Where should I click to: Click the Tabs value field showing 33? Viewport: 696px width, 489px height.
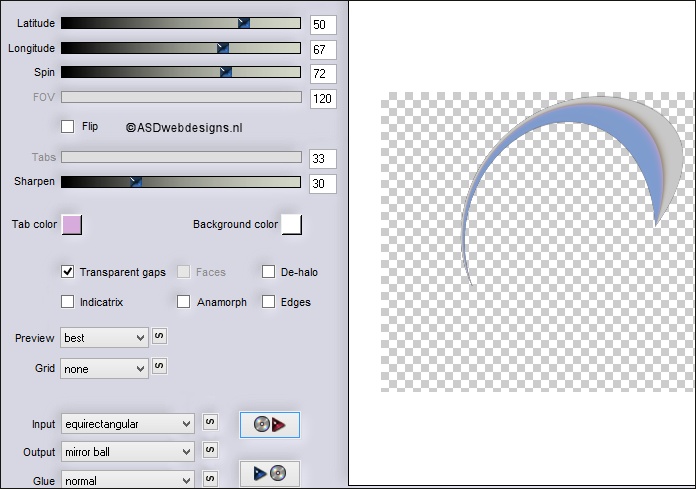click(323, 158)
